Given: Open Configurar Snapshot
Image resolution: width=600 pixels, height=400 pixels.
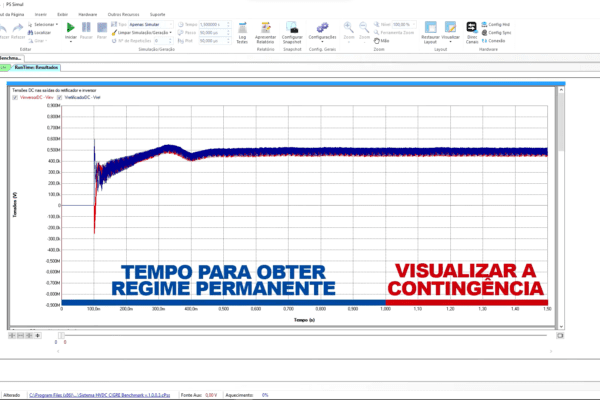Looking at the screenshot, I should click(x=293, y=31).
